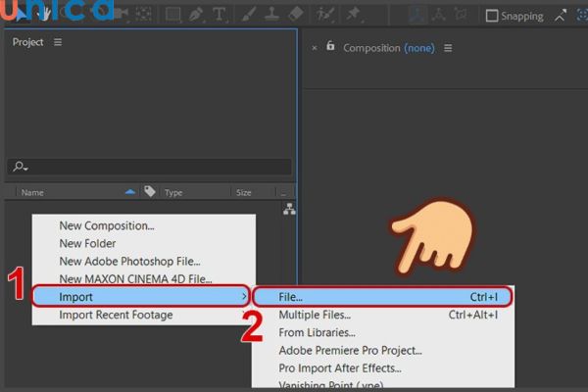Choose New Composition from context menu
This screenshot has height=392, width=588.
pyautogui.click(x=107, y=225)
